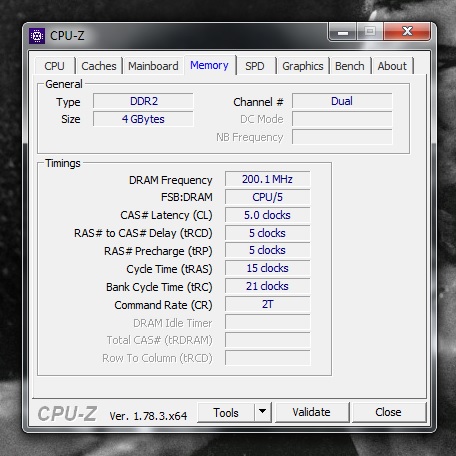Click the empty Row To Column field

click(x=267, y=358)
